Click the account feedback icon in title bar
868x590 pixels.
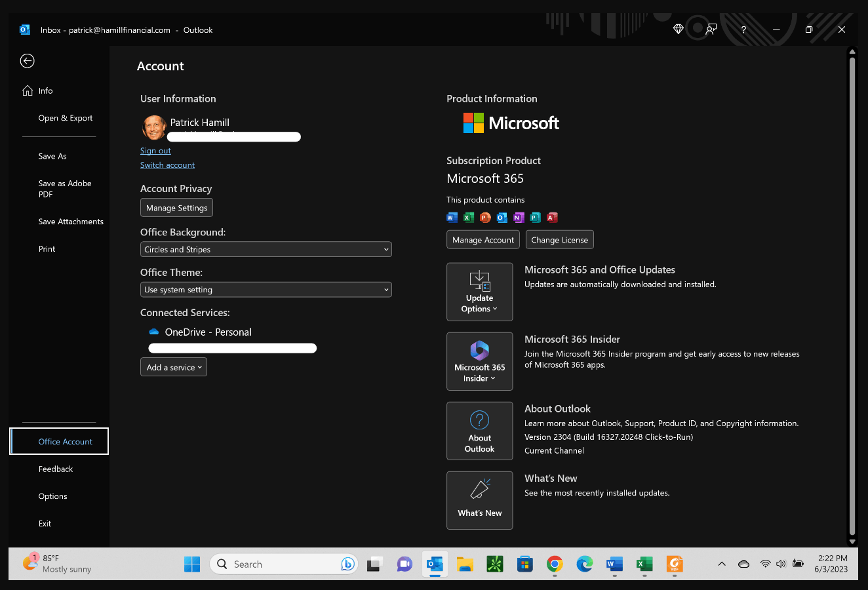[x=711, y=29]
